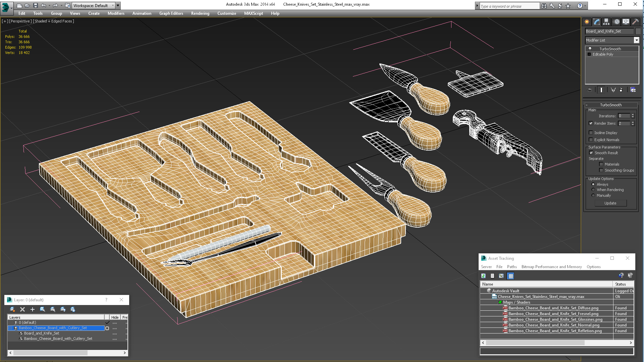
Task: Open the MAXScript menu
Action: pos(253,13)
